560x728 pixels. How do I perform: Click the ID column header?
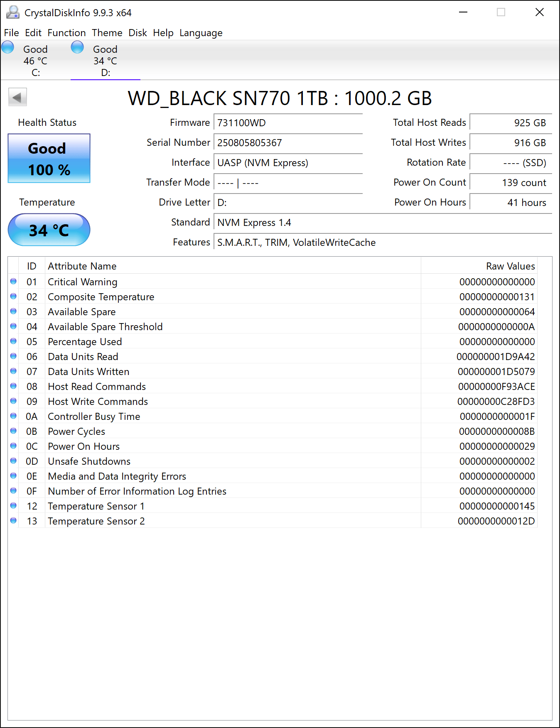[32, 266]
